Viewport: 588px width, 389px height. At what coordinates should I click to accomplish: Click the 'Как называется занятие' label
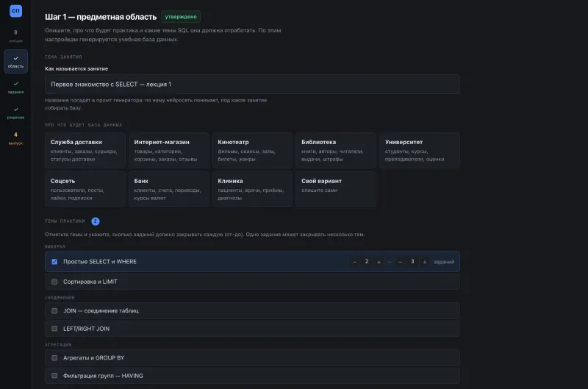76,68
